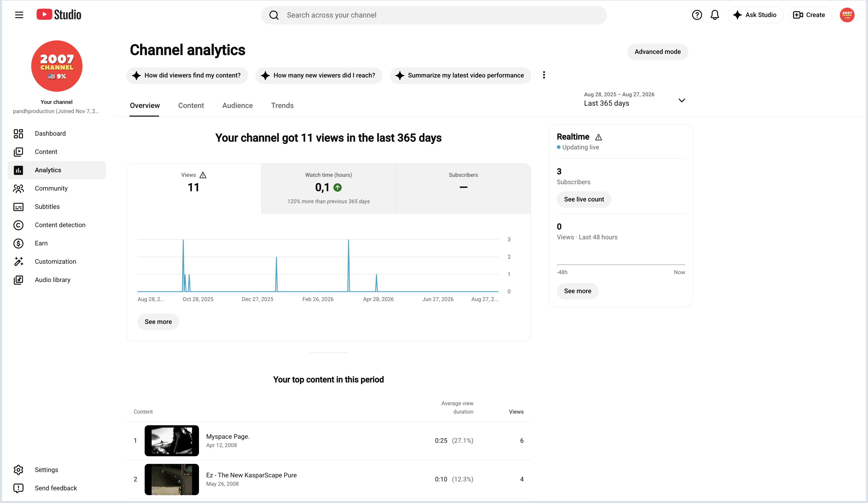The image size is (868, 503).
Task: Open Subtitles in the sidebar
Action: (57, 207)
